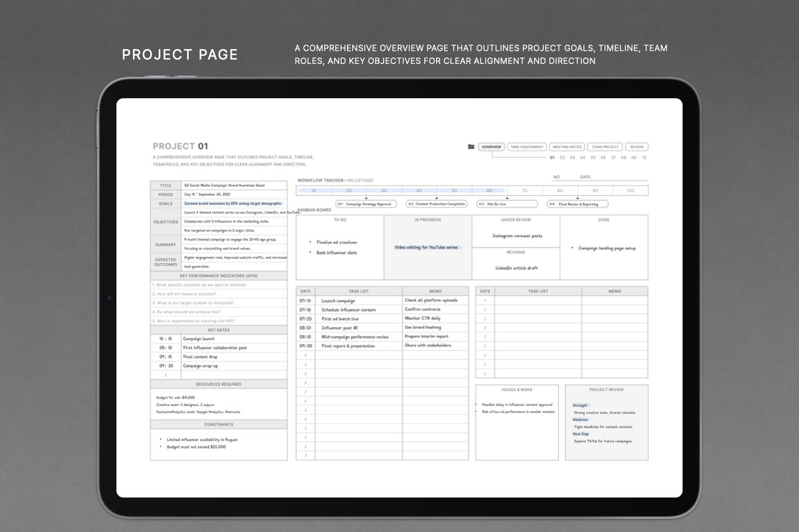Select the M4 Final Review & Reporting milestone
Screen dimensions: 799x532
click(578, 204)
